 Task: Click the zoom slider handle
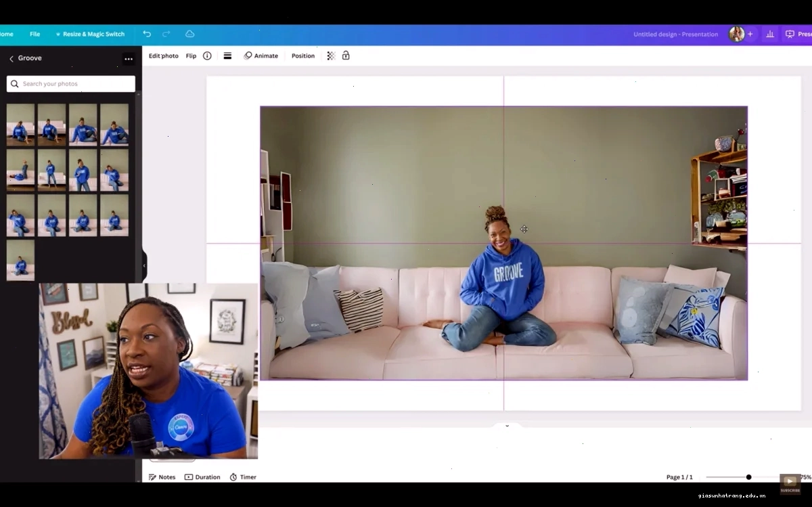coord(748,477)
